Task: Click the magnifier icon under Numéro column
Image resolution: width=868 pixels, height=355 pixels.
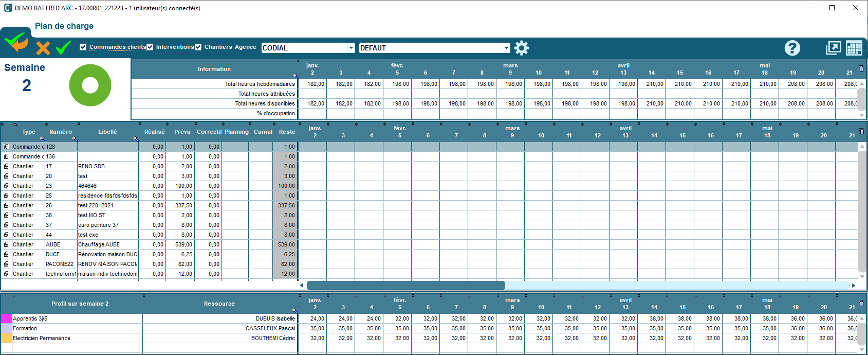Action: pos(75,139)
